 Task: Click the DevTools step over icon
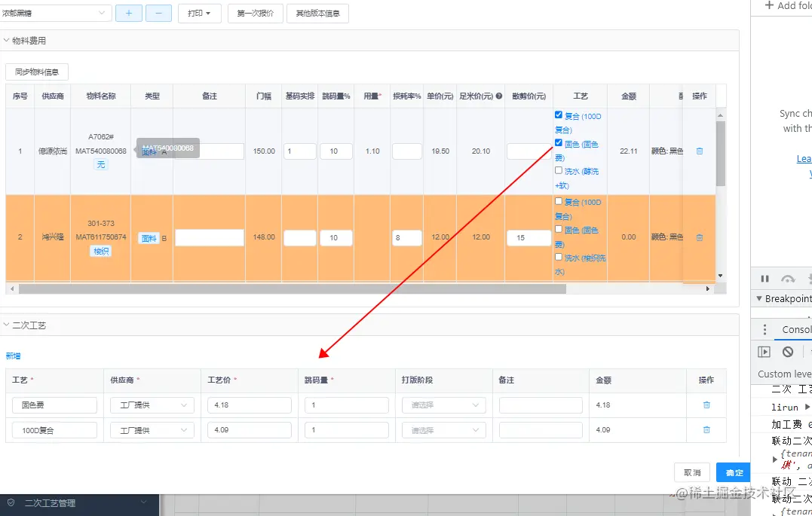[788, 279]
